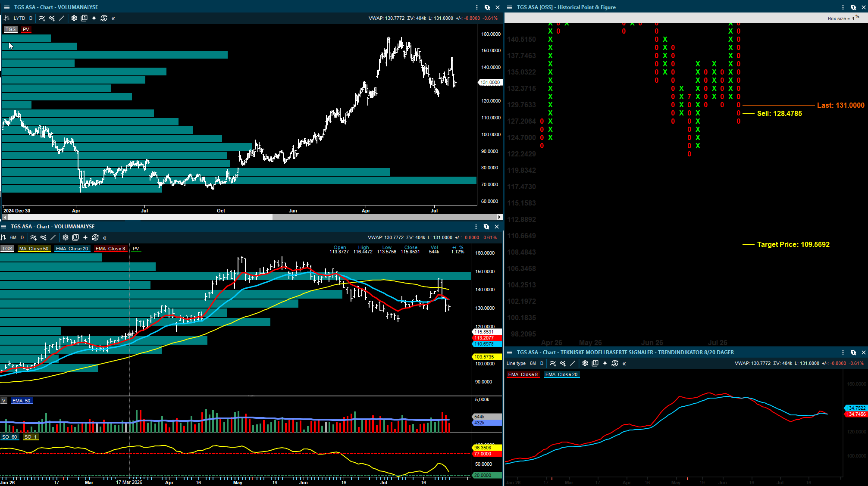Toggle the link icon on the 6M chart window

point(486,227)
